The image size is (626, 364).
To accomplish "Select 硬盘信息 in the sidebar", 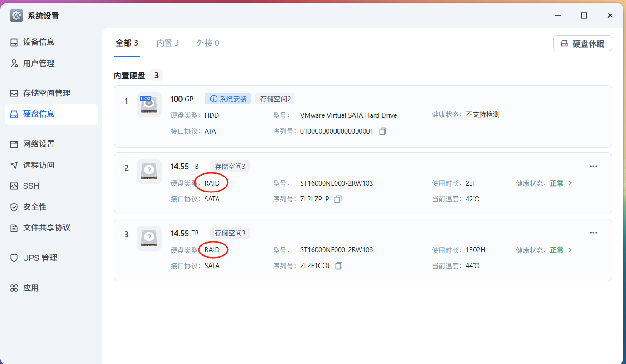I will point(51,114).
